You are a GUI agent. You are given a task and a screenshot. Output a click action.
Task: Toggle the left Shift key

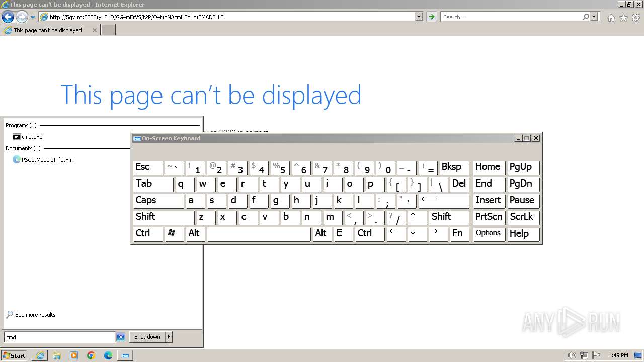(164, 217)
